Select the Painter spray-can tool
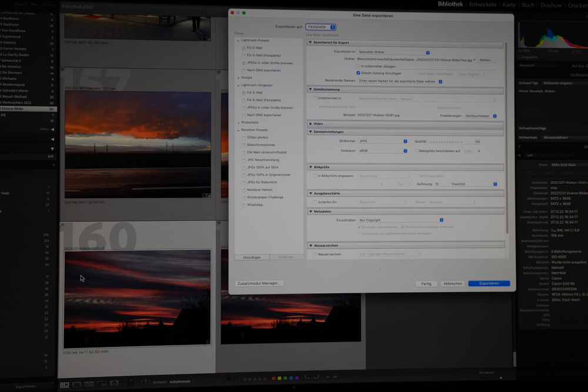588x392 pixels. click(131, 383)
